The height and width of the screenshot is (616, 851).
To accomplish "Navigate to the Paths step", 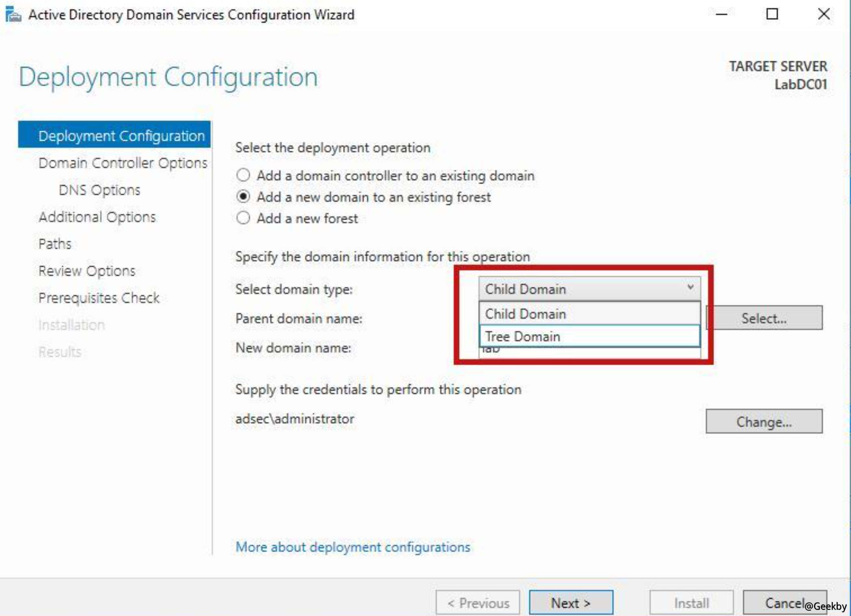I will (x=55, y=244).
